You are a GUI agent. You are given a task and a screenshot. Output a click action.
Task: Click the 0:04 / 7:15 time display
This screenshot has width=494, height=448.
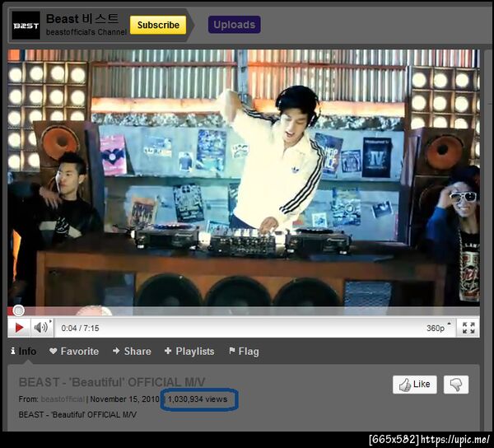[x=80, y=329]
